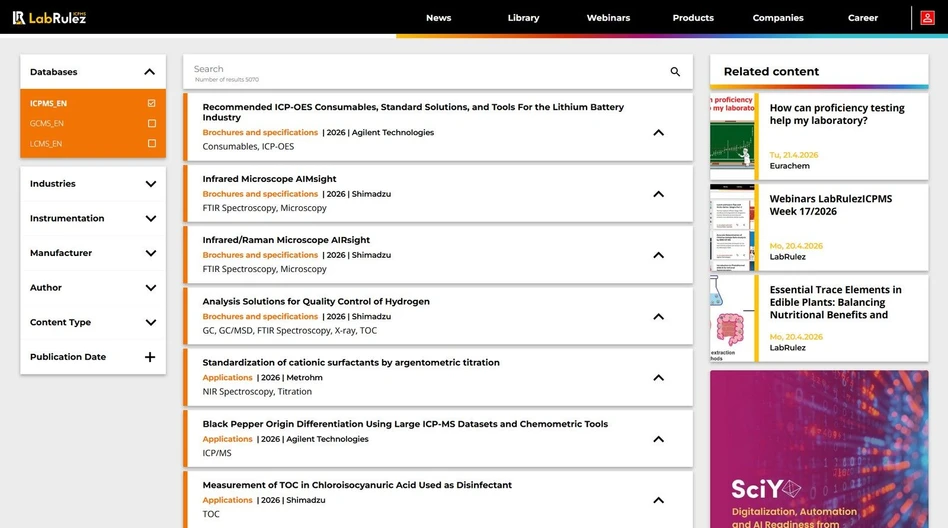948x528 pixels.
Task: Click the SciY advertisement banner
Action: point(819,449)
